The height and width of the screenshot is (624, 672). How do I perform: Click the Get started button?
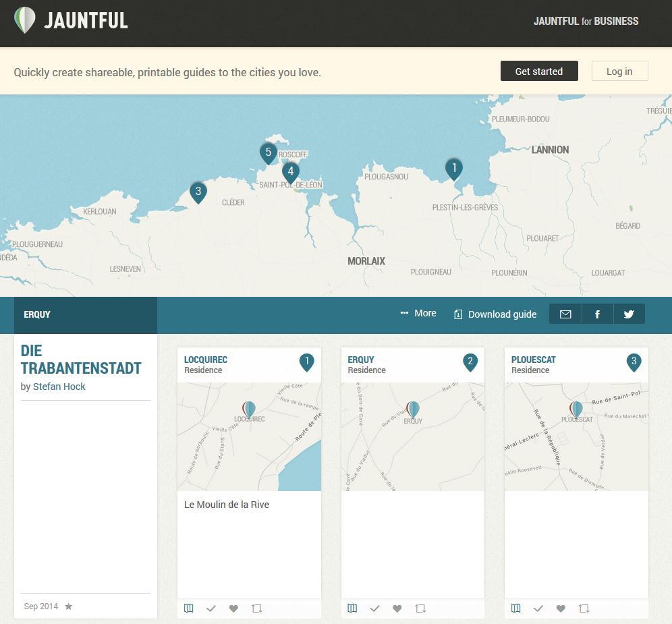(538, 72)
